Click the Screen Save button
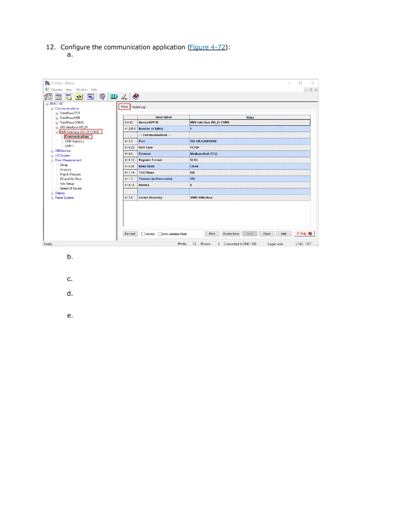 231,234
